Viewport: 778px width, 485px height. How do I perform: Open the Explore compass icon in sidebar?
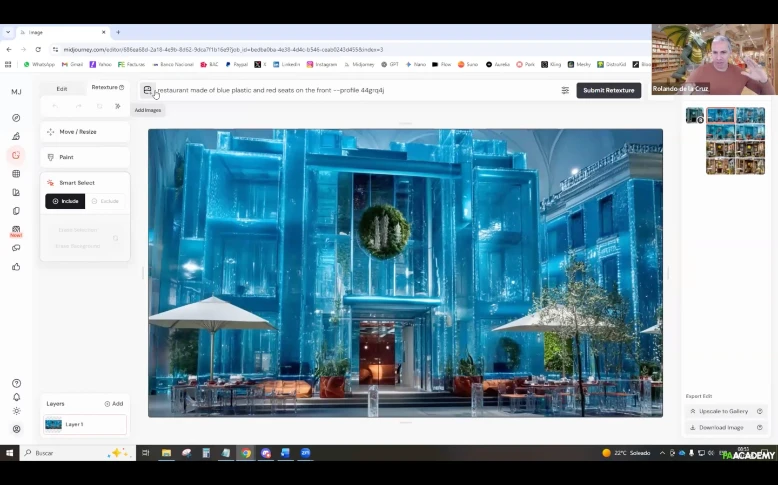tap(16, 118)
